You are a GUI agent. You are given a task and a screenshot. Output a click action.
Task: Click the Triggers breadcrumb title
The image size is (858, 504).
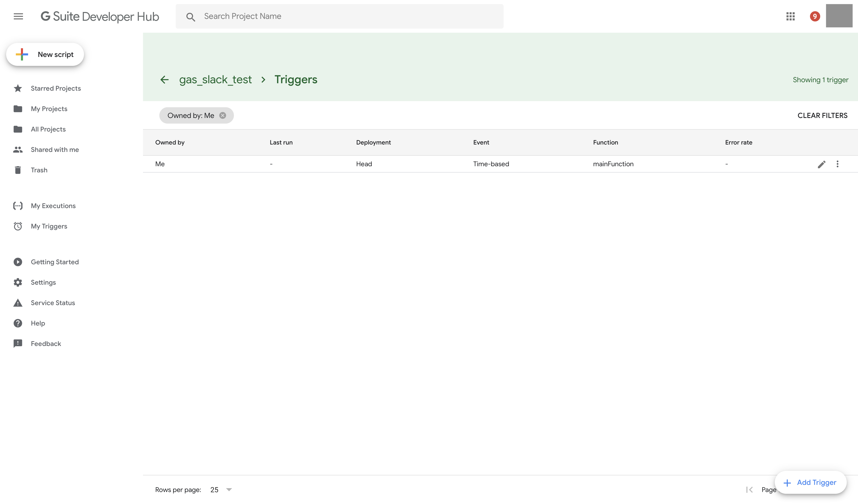coord(296,79)
